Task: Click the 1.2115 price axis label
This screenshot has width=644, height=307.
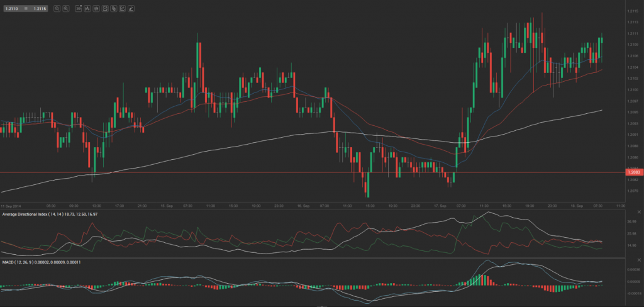Action: coord(633,11)
